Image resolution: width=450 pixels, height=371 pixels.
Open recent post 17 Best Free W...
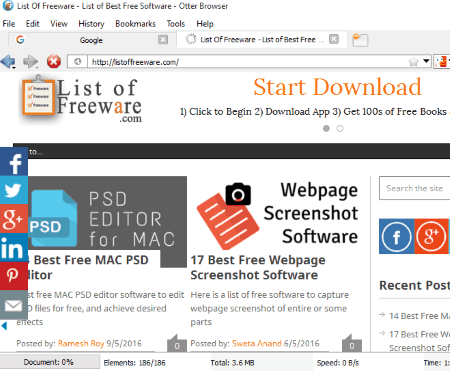click(x=419, y=341)
